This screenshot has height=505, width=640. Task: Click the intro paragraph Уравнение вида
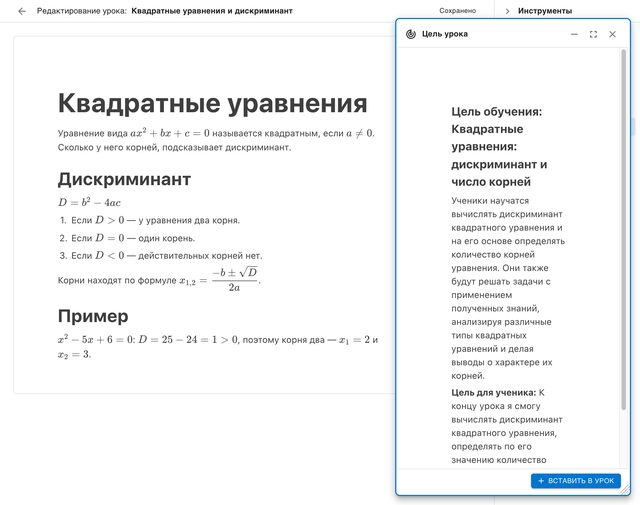[216, 140]
